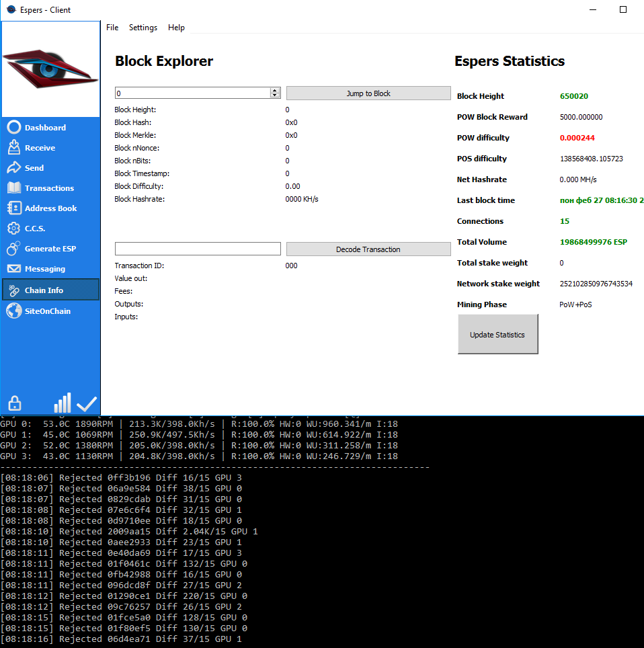This screenshot has width=644, height=648.
Task: Focus the block number input field
Action: 193,93
